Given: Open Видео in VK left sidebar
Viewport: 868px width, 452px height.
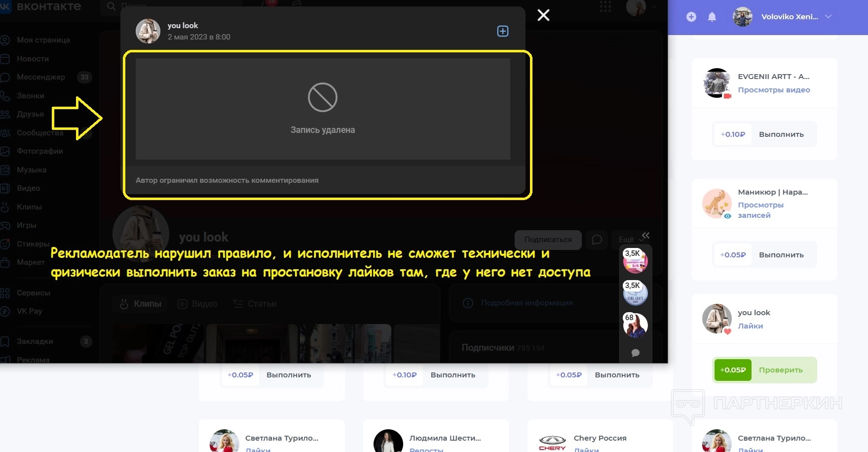Looking at the screenshot, I should tap(28, 188).
